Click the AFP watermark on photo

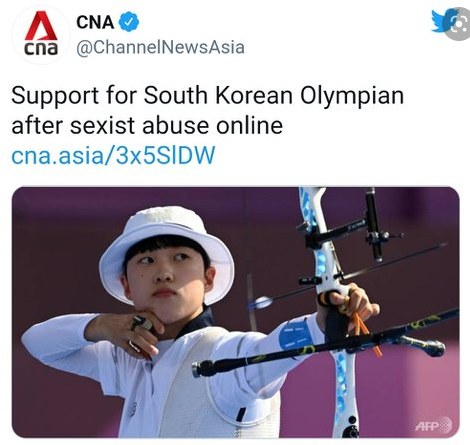[x=433, y=425]
